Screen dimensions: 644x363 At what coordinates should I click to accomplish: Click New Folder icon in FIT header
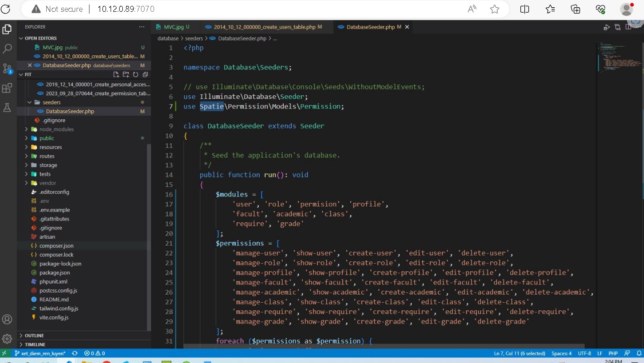(126, 74)
